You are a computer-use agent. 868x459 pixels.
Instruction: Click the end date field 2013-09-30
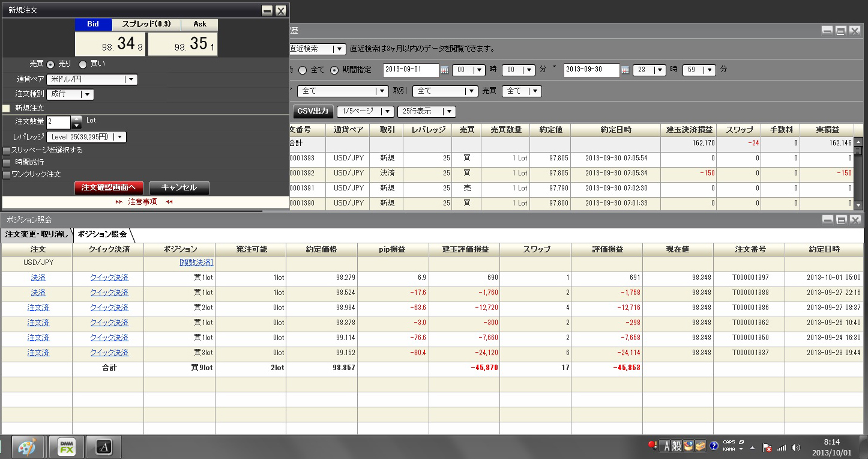592,70
